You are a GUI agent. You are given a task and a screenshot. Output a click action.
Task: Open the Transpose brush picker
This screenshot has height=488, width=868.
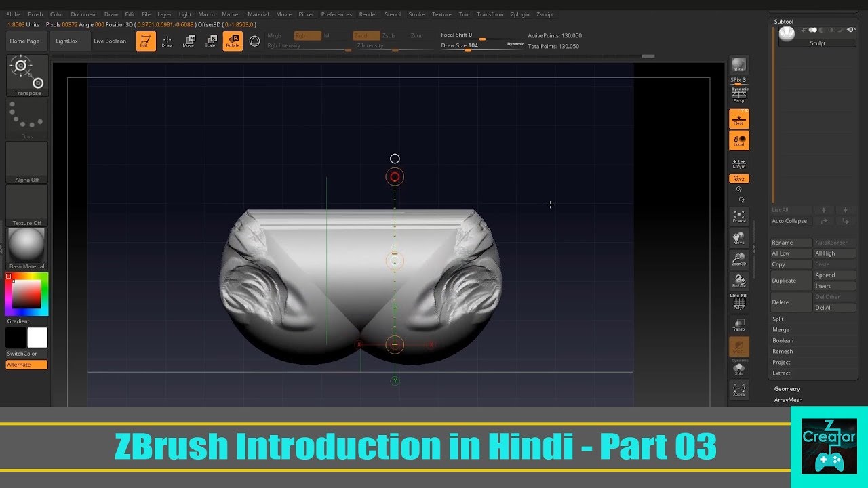tap(27, 76)
